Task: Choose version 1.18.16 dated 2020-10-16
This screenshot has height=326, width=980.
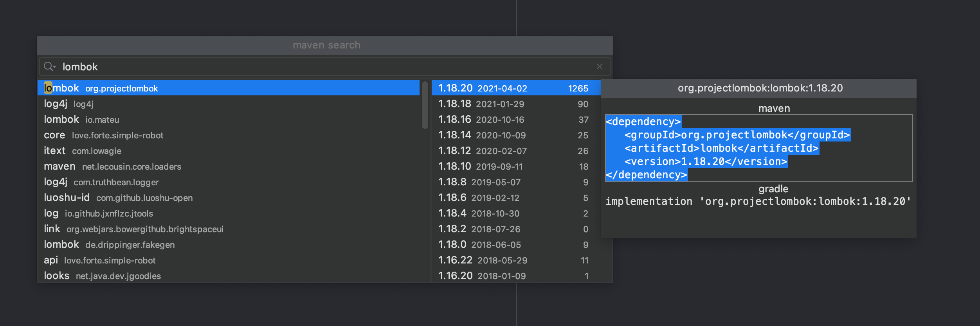Action: coord(516,119)
